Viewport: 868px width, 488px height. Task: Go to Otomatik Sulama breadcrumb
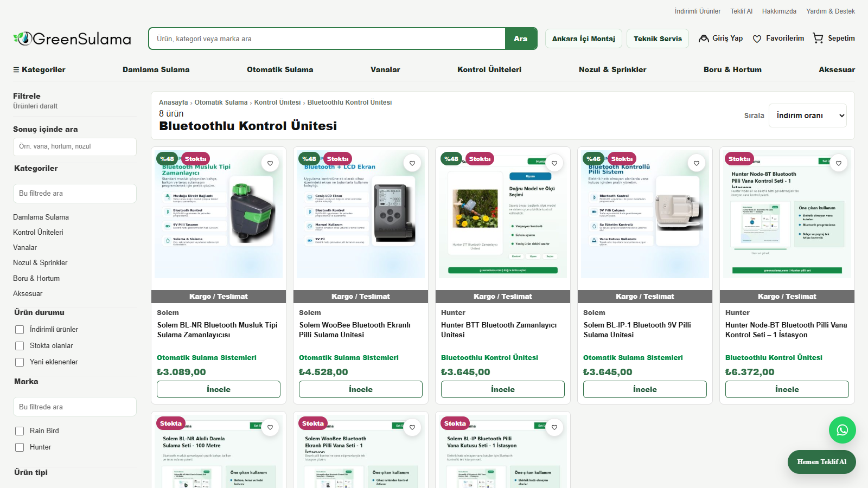[221, 102]
